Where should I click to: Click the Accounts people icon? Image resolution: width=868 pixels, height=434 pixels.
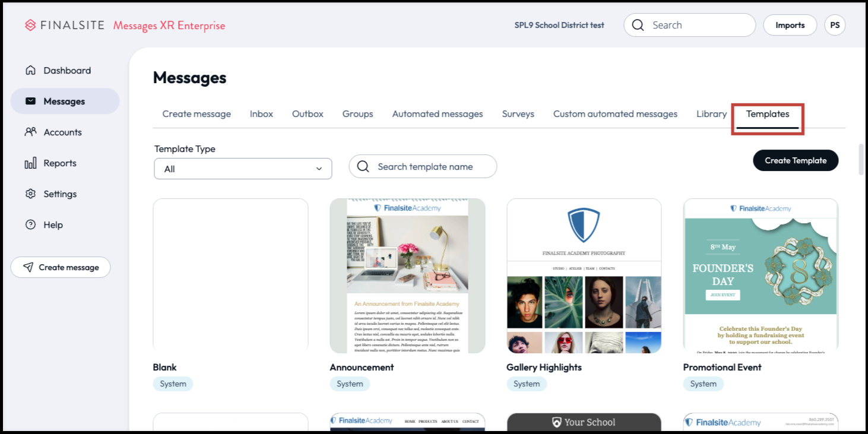[x=30, y=132]
